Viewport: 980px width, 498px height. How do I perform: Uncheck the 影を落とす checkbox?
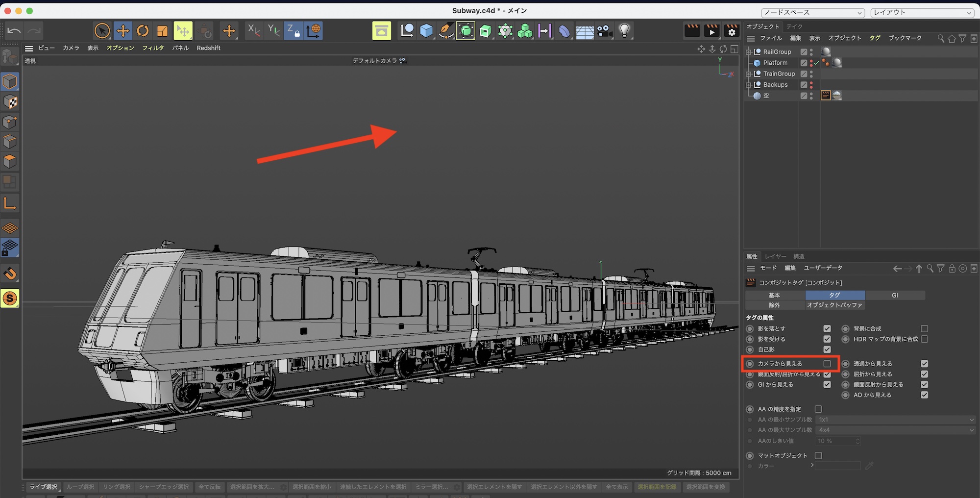pos(827,329)
